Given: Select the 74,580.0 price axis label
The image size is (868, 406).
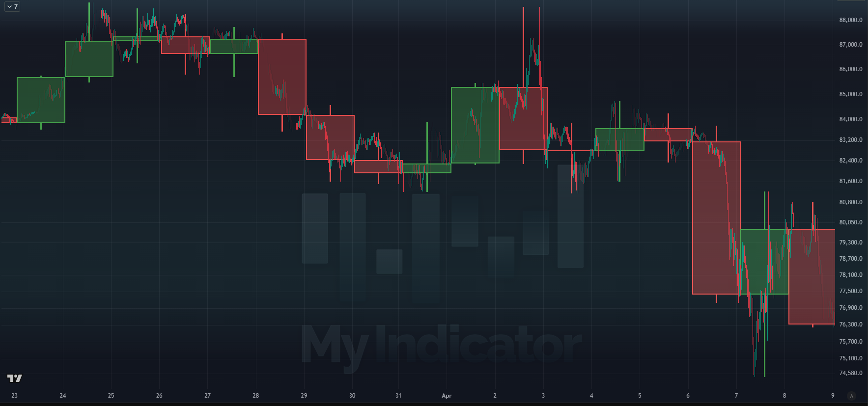Looking at the screenshot, I should (851, 373).
